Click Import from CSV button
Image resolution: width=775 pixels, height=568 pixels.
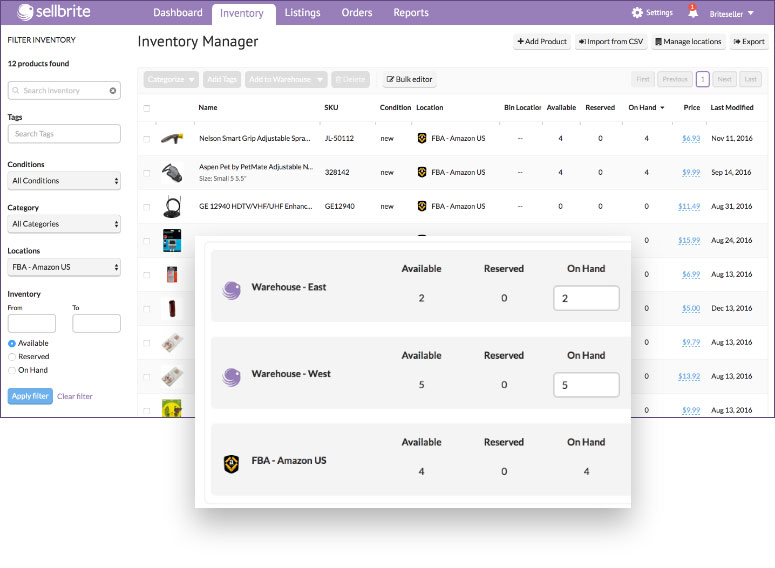point(611,42)
